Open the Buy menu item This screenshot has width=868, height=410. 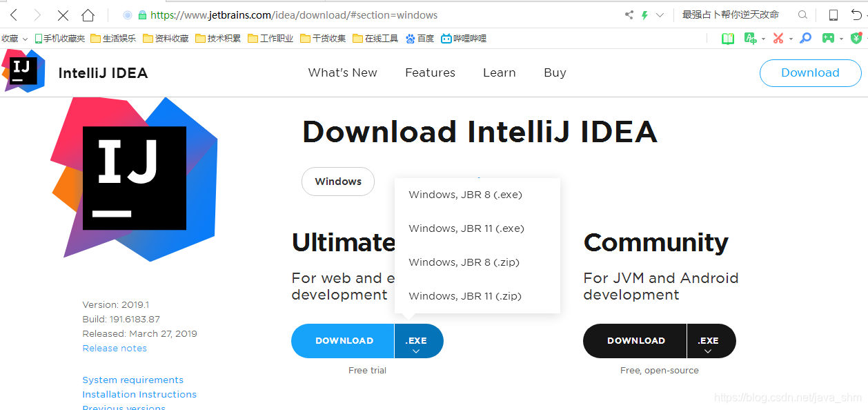coord(555,72)
